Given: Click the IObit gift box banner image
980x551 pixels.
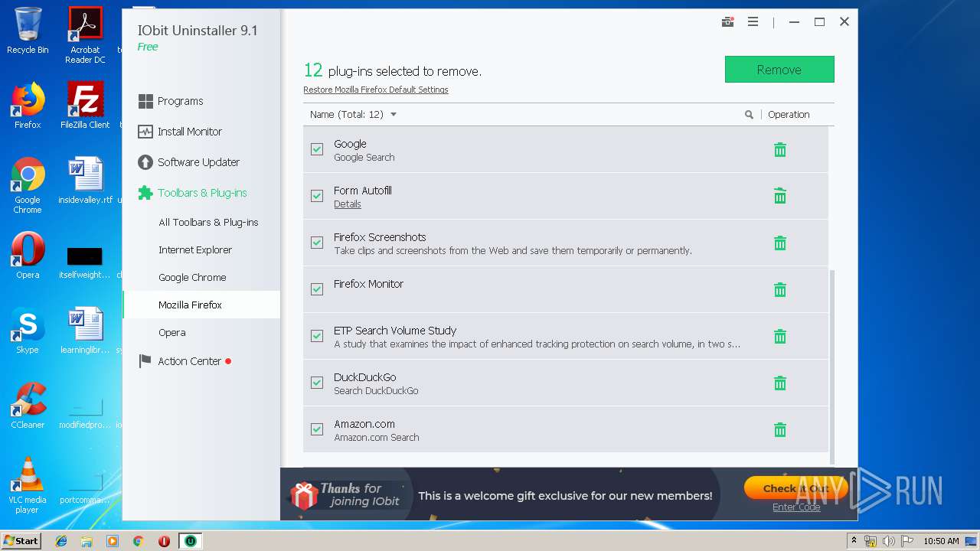Looking at the screenshot, I should click(x=304, y=495).
